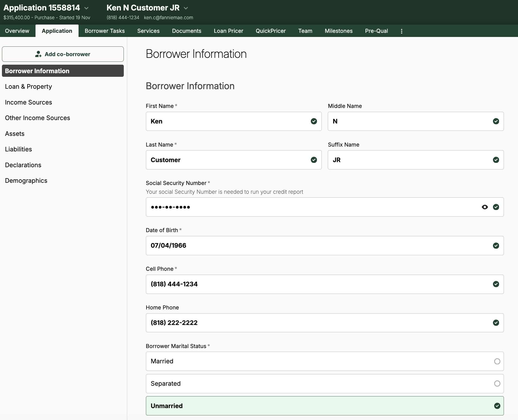Open the Milestones tab
This screenshot has width=518, height=420.
[339, 31]
